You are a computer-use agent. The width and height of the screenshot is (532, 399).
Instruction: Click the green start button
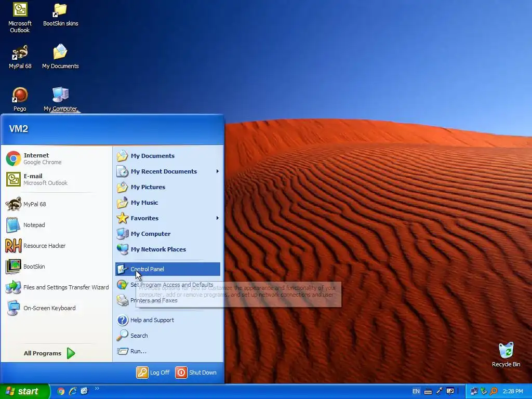24,391
